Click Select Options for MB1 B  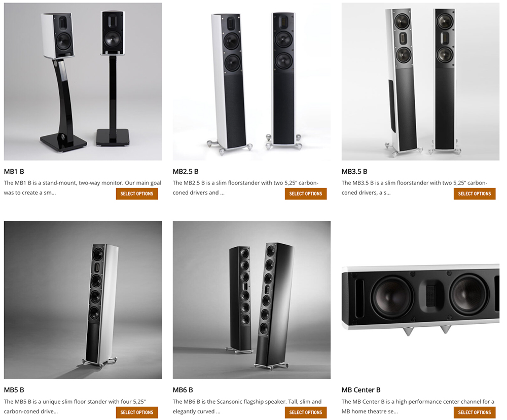137,194
